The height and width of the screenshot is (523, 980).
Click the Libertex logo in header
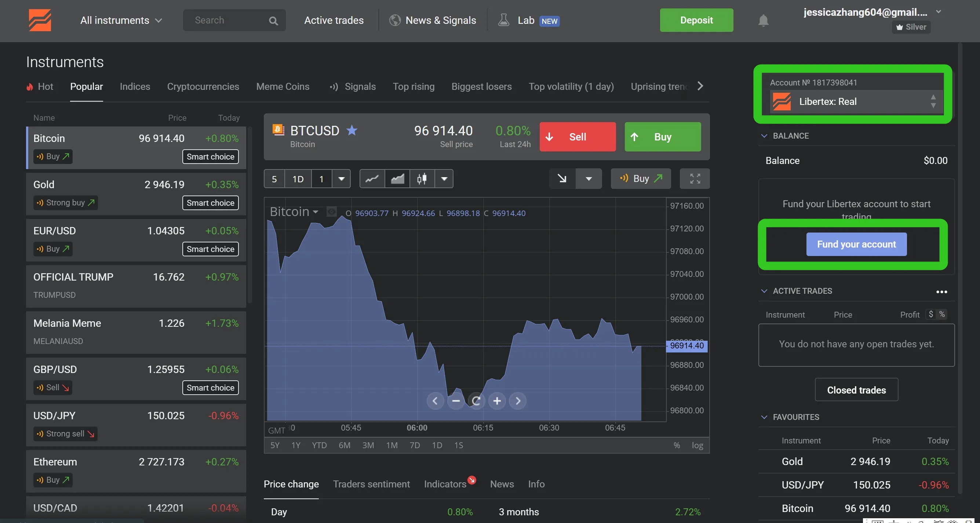pos(40,20)
